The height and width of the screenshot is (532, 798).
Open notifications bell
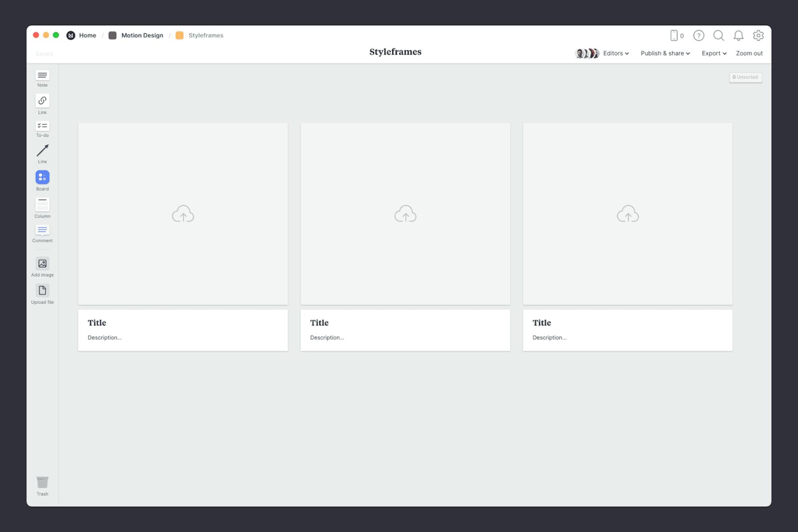pyautogui.click(x=739, y=35)
